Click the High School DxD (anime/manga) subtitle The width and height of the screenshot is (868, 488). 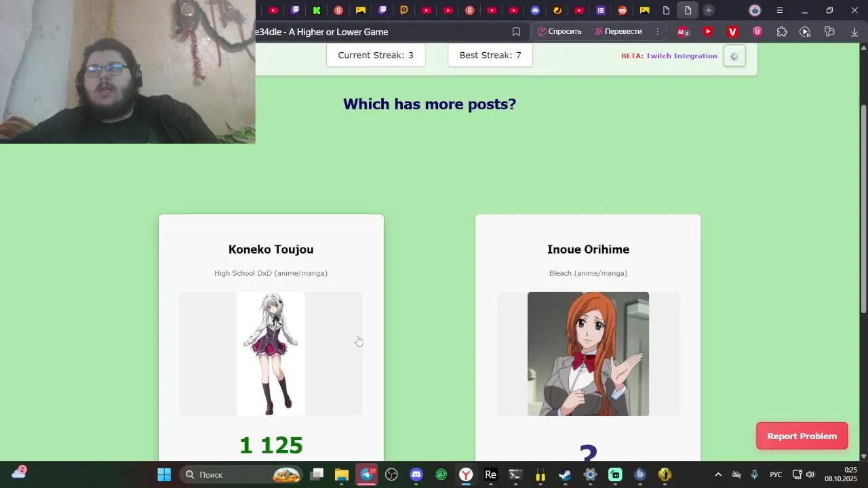pyautogui.click(x=271, y=273)
